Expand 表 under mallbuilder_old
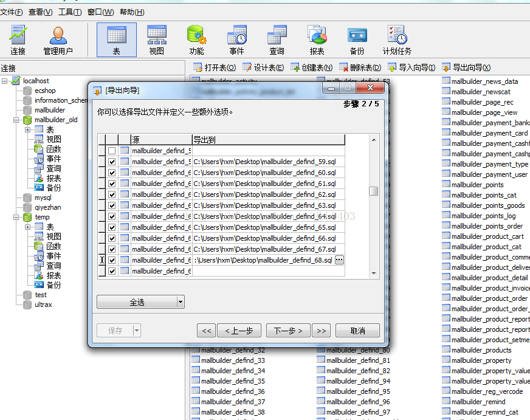Image resolution: width=530 pixels, height=420 pixels. click(27, 129)
